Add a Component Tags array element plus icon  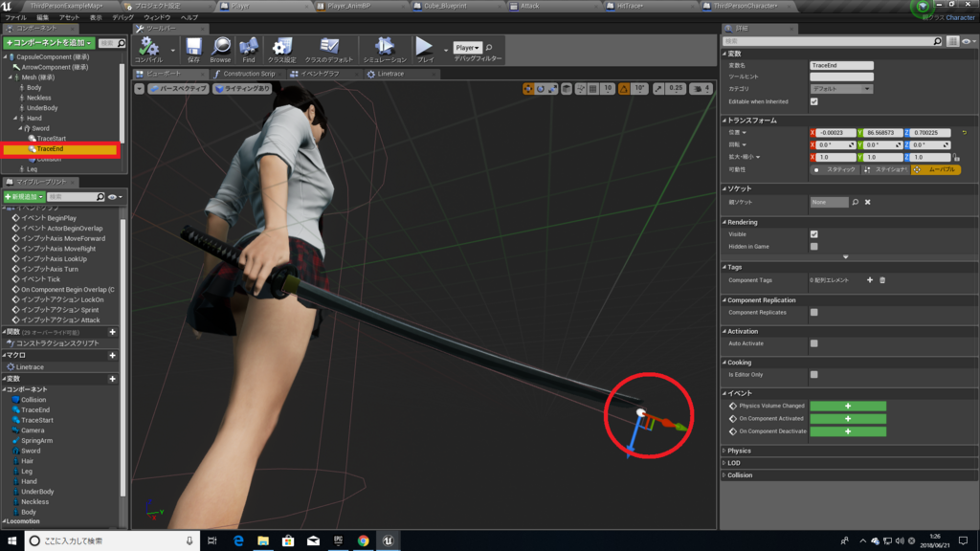870,280
